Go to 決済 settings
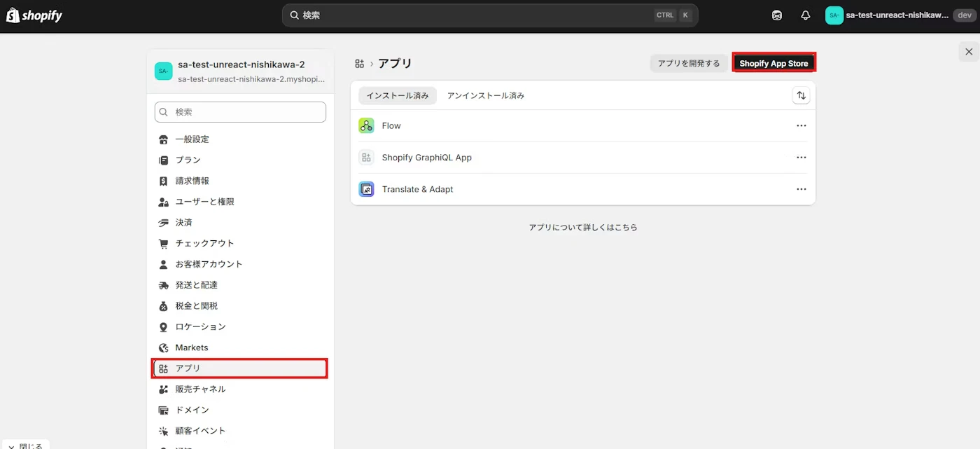The width and height of the screenshot is (980, 449). coord(240,223)
